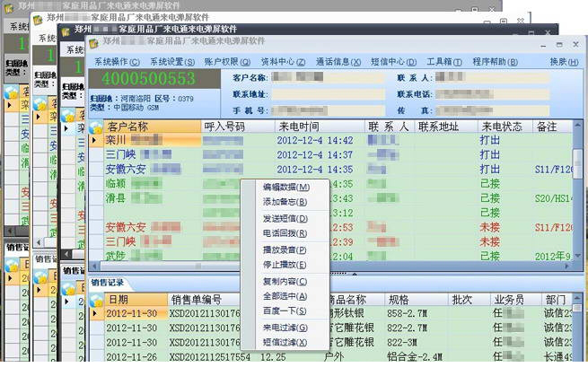This screenshot has height=376, width=588.
Task: Choose 播放录音(P) in context menu
Action: click(285, 250)
